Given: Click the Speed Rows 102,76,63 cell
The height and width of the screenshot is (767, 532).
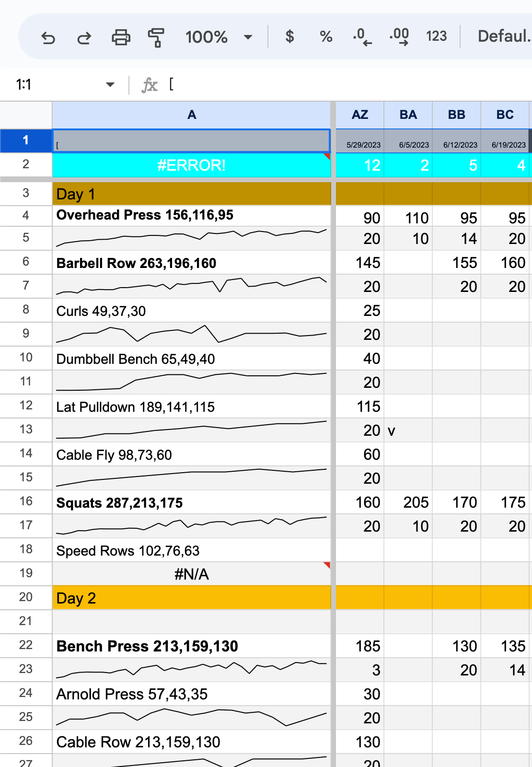Looking at the screenshot, I should coord(191,550).
